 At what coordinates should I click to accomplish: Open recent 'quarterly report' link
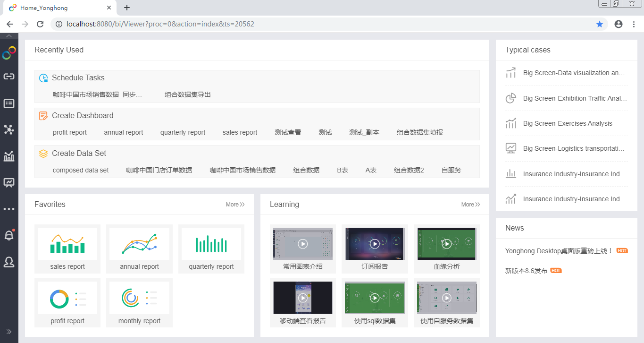[183, 132]
